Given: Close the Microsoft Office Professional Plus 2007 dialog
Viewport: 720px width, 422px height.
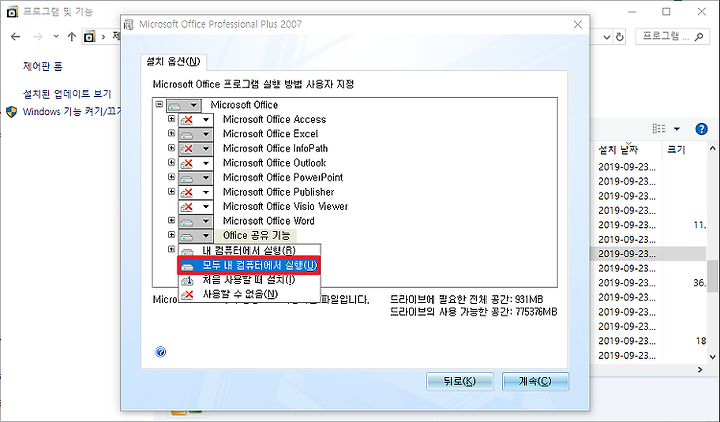Looking at the screenshot, I should tap(578, 24).
